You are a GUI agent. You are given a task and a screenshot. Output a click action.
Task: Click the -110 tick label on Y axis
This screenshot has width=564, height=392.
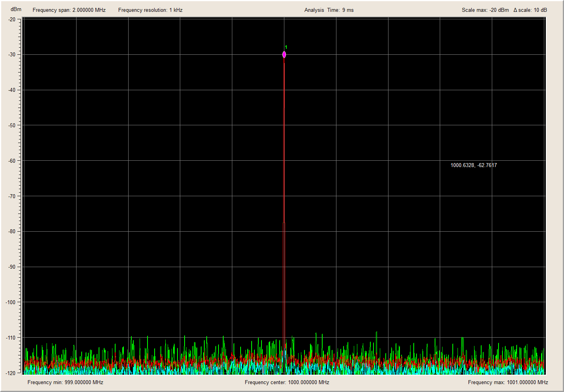coord(11,338)
